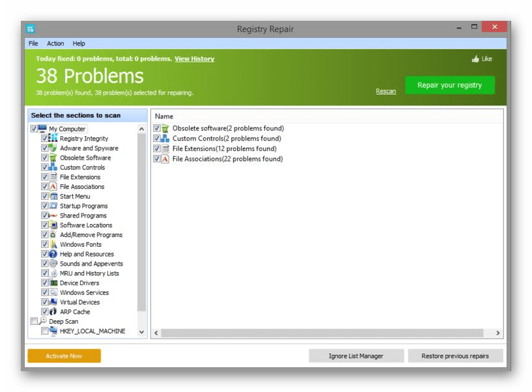Image resolution: width=532 pixels, height=392 pixels.
Task: Click the Obsolete software result trash icon
Action: (x=165, y=128)
